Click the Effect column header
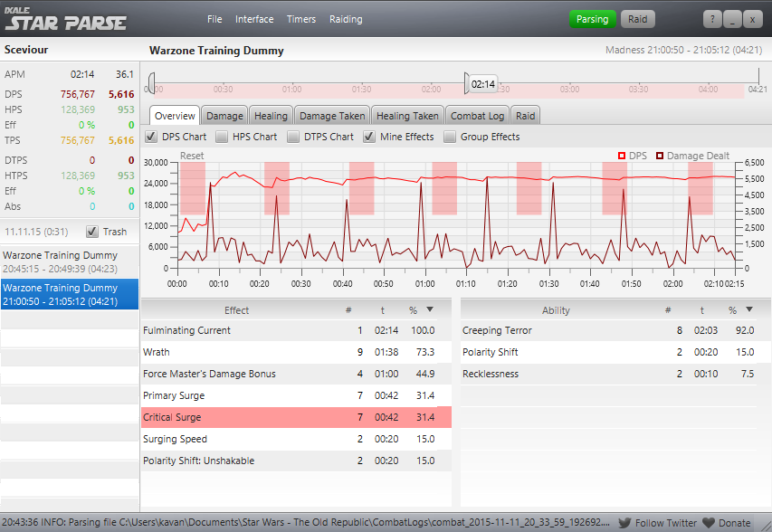Screen dimensions: 772x532 [x=236, y=310]
